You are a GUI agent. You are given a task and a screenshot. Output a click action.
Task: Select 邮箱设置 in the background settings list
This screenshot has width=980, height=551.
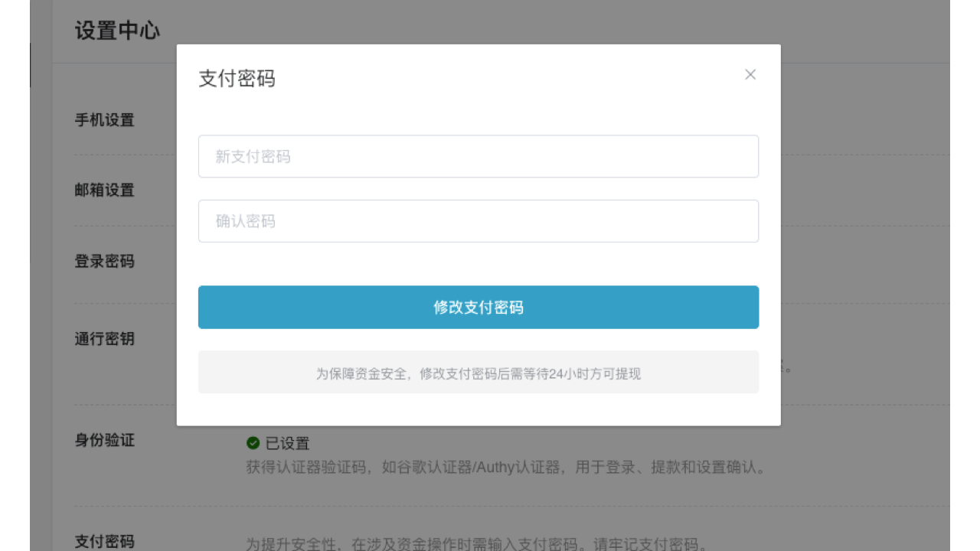coord(104,191)
